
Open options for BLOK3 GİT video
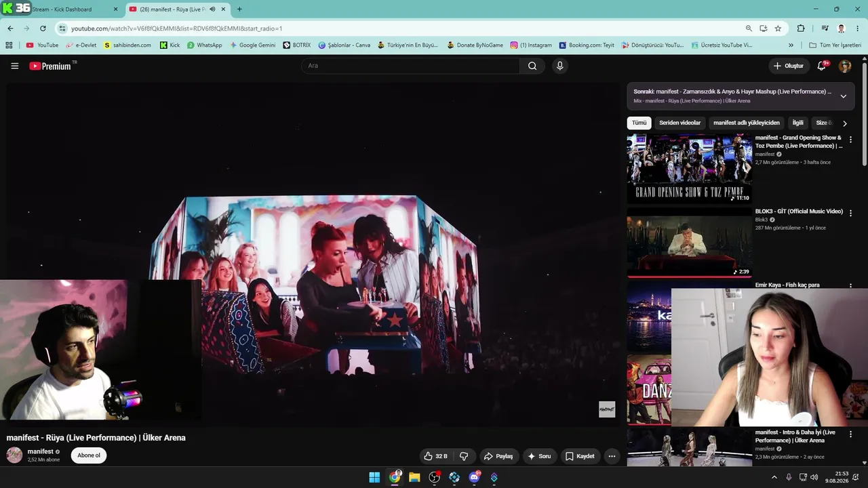point(850,213)
